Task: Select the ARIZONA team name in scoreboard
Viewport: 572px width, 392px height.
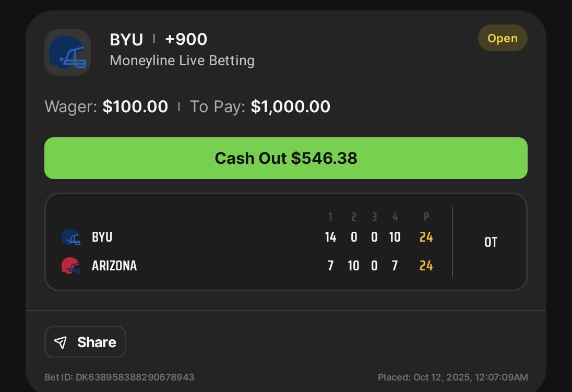Action: pos(114,266)
